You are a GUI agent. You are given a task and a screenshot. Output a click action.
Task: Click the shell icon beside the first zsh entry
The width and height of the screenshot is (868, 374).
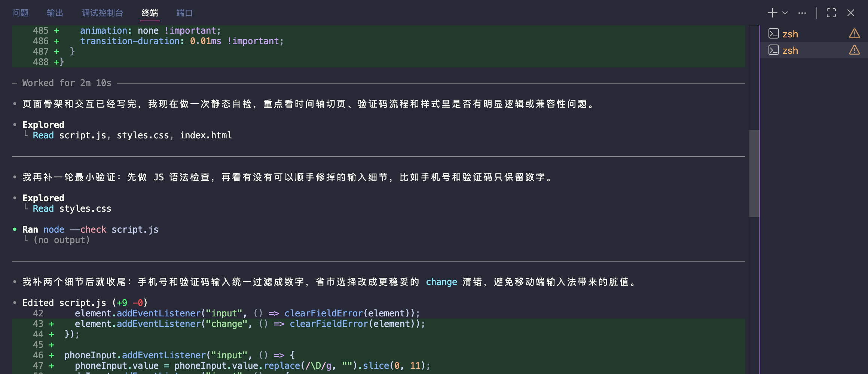click(774, 33)
